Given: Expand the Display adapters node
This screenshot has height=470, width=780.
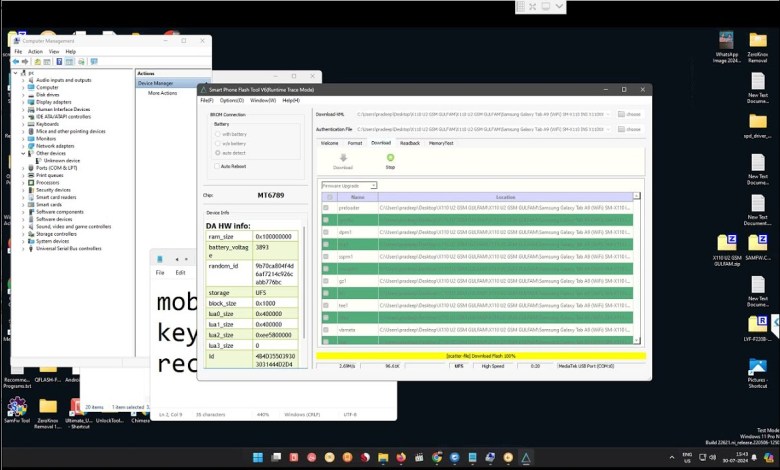Looking at the screenshot, I should 23,102.
